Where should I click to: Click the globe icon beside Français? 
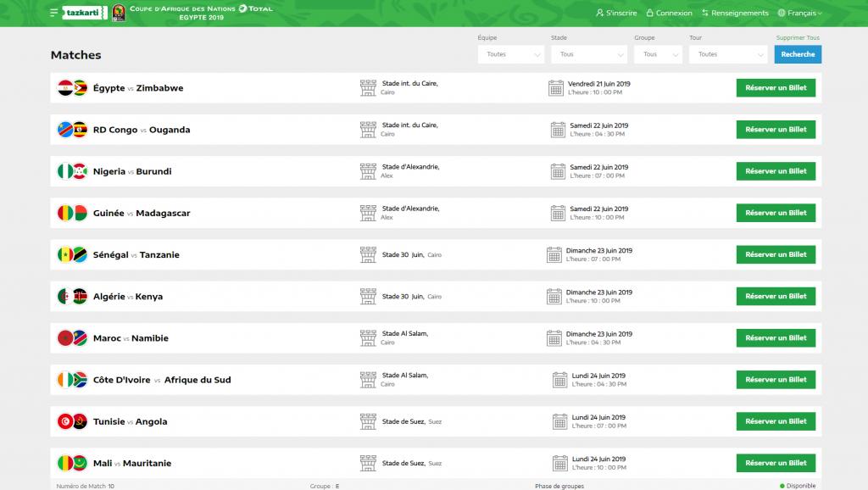[x=781, y=13]
